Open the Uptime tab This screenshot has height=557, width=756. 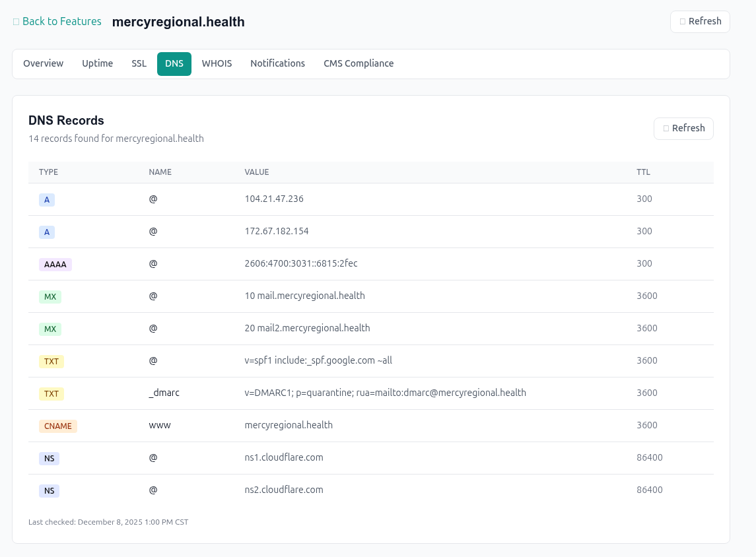click(97, 63)
